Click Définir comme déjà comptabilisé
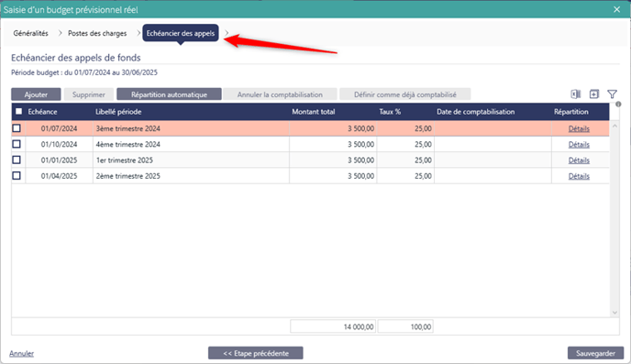The width and height of the screenshot is (631, 364). tap(404, 94)
